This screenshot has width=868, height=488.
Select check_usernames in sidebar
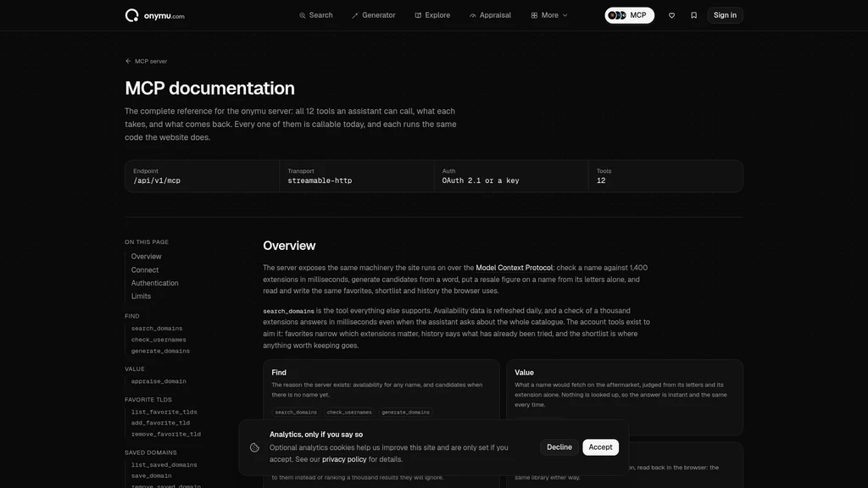click(159, 340)
